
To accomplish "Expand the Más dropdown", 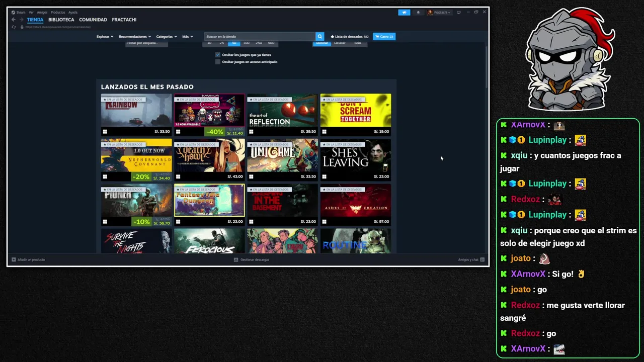I will 187,37.
